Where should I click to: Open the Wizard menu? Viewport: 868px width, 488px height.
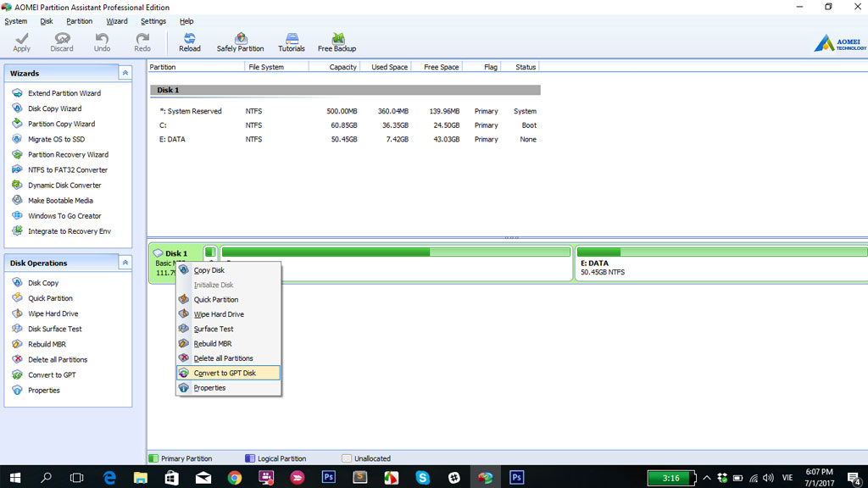coord(117,21)
